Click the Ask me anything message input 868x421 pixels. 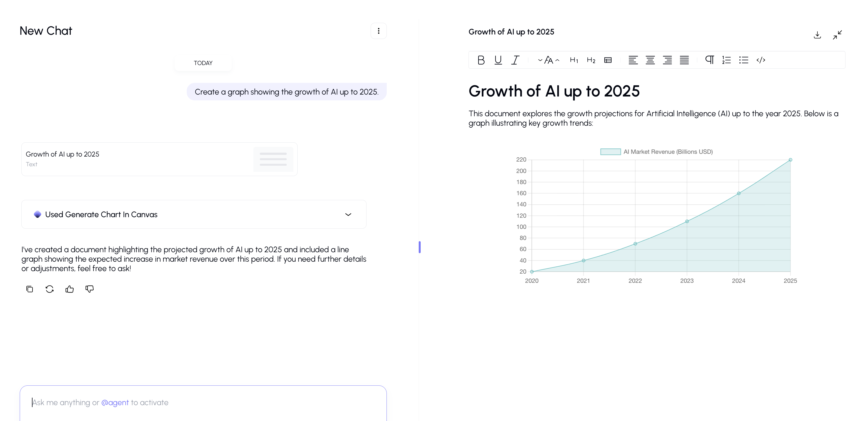click(x=203, y=402)
